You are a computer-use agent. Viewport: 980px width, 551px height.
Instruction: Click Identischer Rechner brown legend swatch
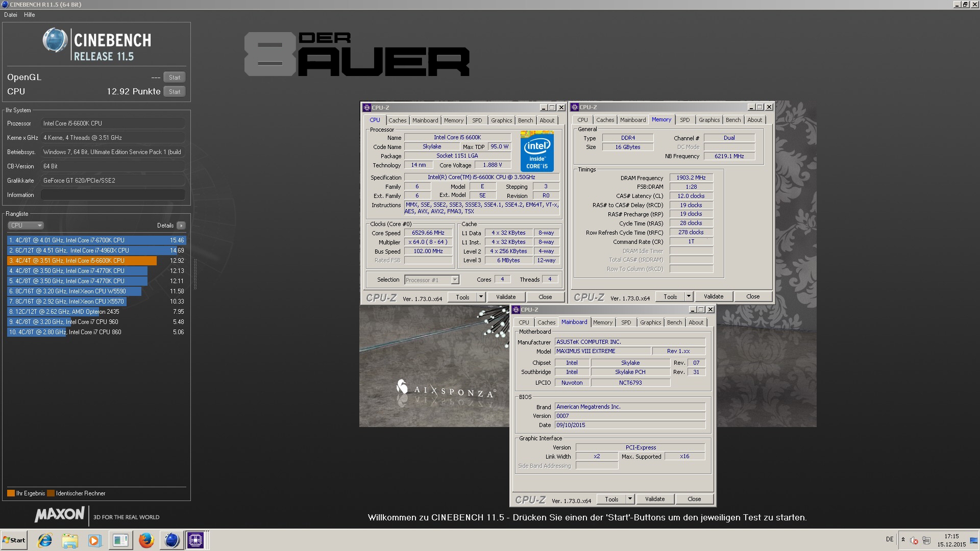point(51,493)
